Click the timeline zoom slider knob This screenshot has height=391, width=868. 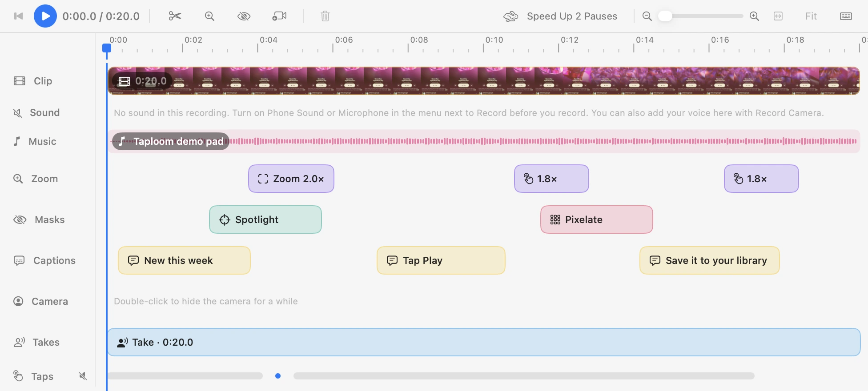[665, 16]
